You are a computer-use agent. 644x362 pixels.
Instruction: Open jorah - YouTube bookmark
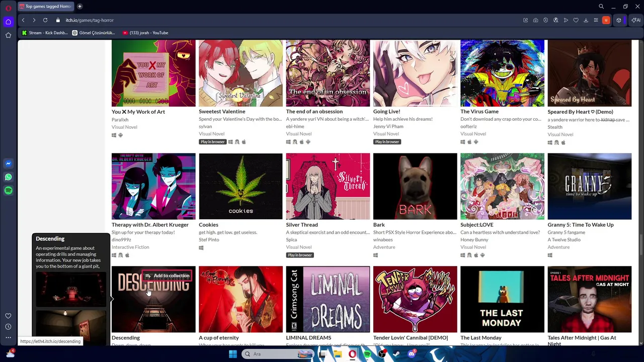[145, 33]
